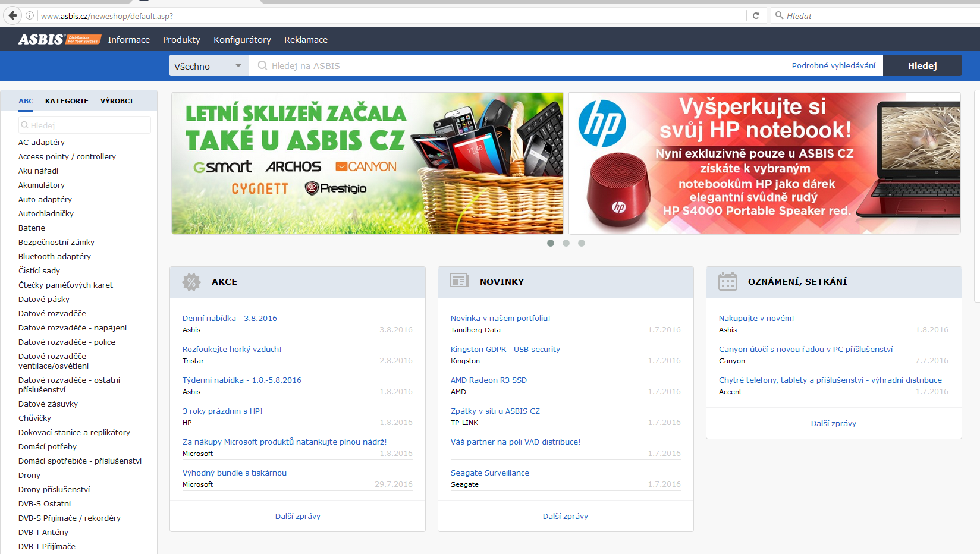Open the Konfigurátory menu
This screenshot has height=554, width=980.
(x=242, y=40)
